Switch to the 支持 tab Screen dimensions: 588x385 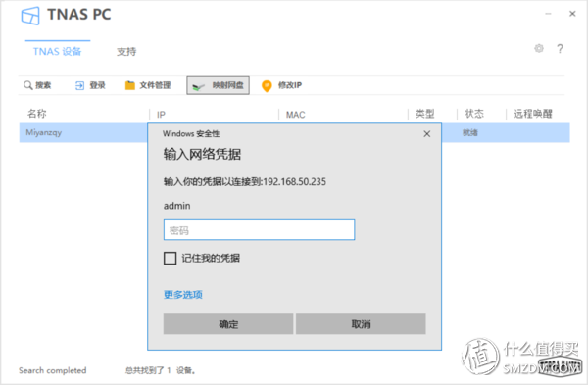(126, 51)
